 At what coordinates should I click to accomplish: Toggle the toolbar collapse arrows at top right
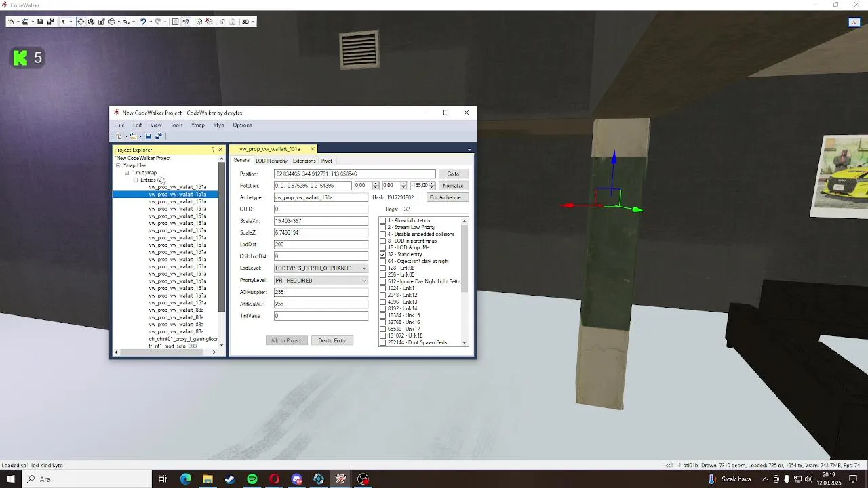coord(854,22)
